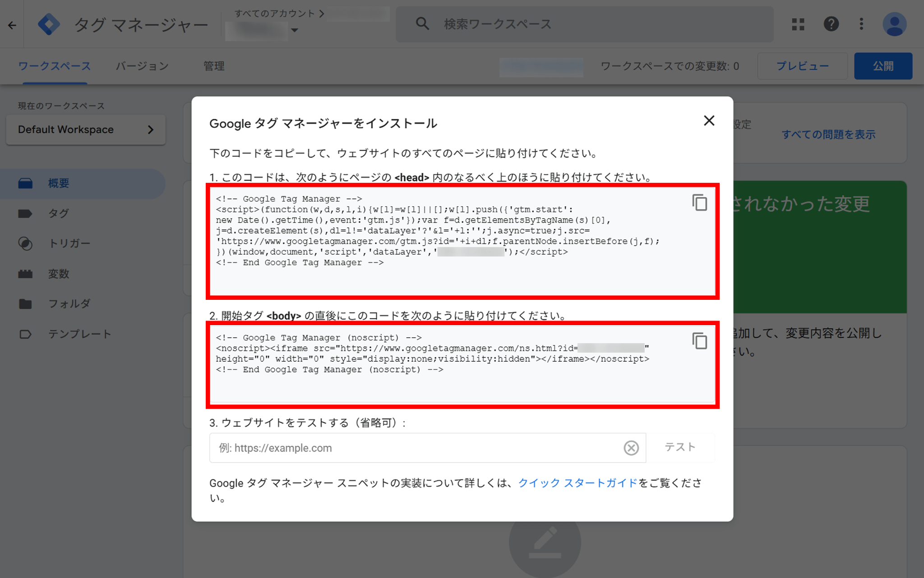Open the help icon menu
Screen dimensions: 924x578
coord(831,24)
